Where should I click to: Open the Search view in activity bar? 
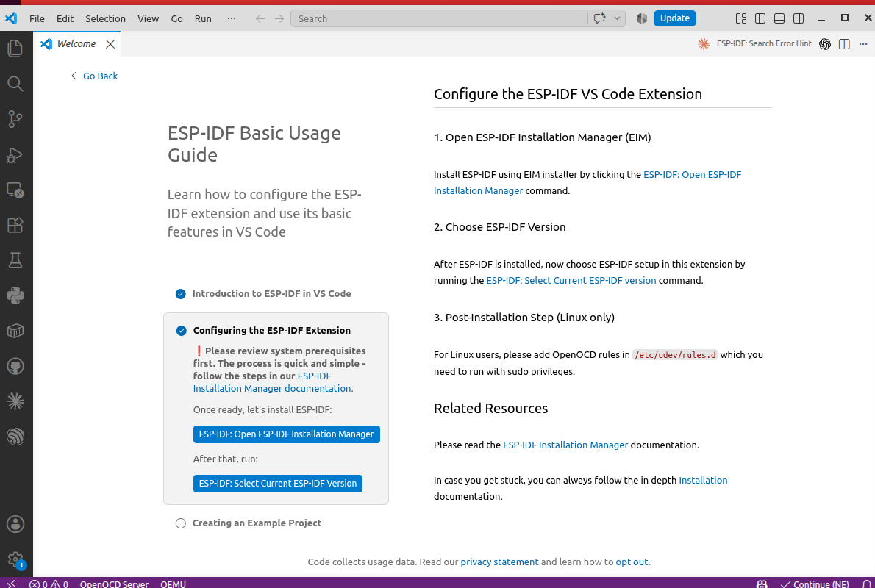point(15,84)
